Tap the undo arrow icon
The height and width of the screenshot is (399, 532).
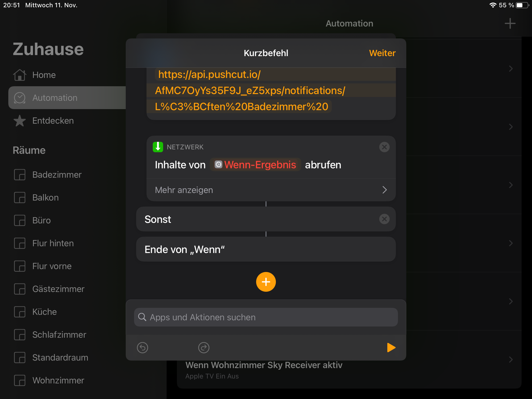(142, 348)
